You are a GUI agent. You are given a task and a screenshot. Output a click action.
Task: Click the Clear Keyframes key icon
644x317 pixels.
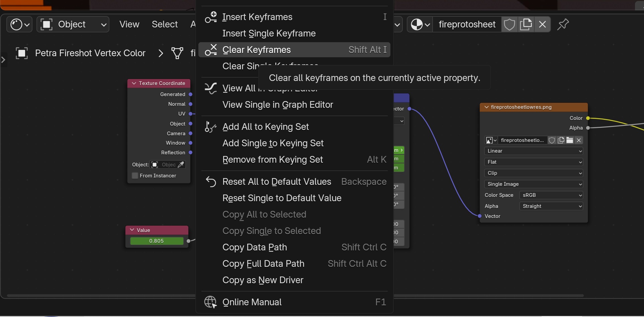[211, 50]
